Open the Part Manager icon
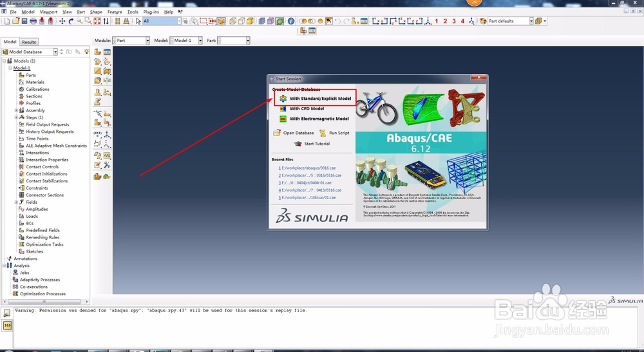 click(107, 52)
